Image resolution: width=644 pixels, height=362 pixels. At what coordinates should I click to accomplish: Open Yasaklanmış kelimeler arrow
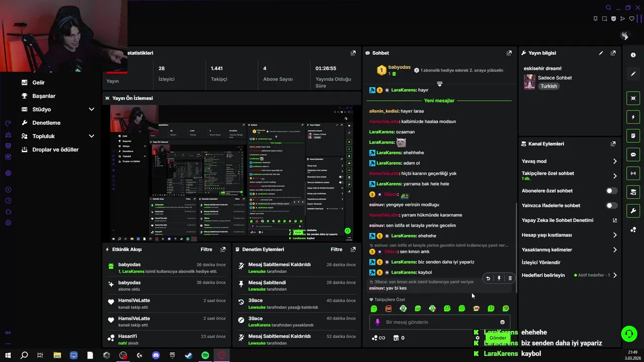[x=615, y=250]
